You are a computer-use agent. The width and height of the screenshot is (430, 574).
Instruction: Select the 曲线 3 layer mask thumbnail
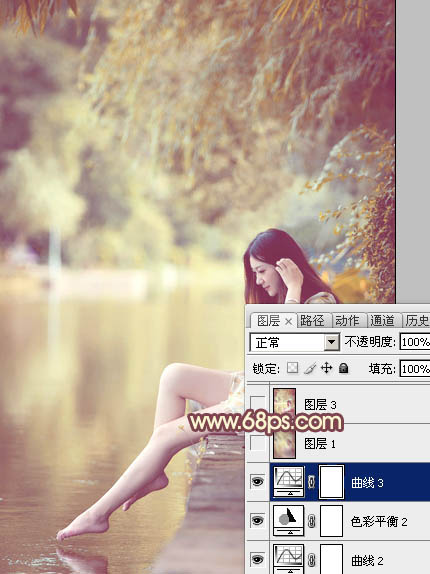(332, 482)
